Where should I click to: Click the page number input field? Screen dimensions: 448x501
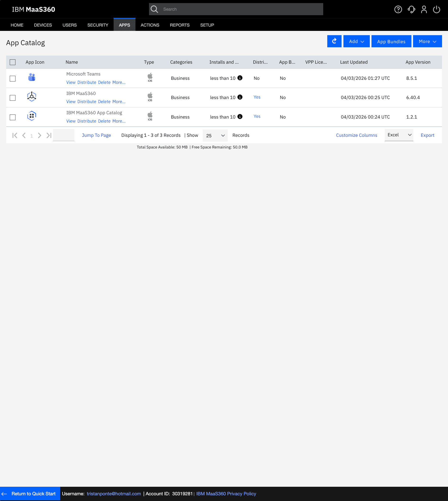click(63, 135)
